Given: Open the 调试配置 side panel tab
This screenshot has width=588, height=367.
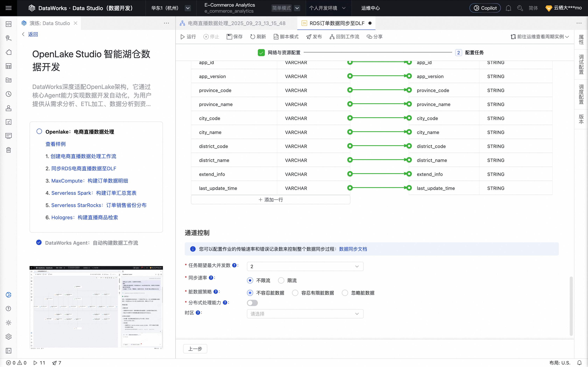Looking at the screenshot, I should [581, 64].
